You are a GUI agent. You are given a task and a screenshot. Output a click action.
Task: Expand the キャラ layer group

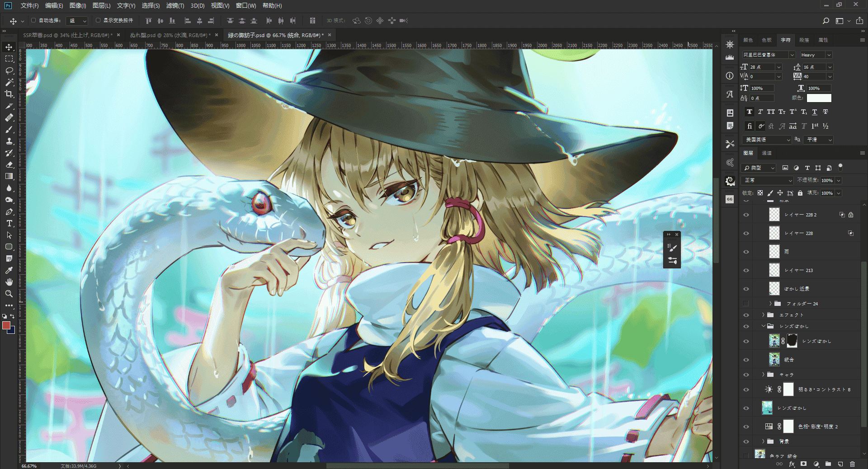coord(764,375)
